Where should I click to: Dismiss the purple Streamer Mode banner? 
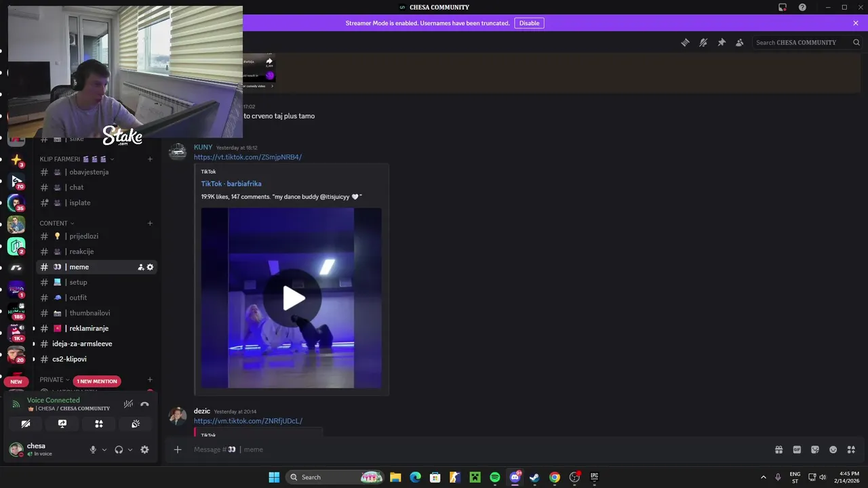(x=856, y=23)
